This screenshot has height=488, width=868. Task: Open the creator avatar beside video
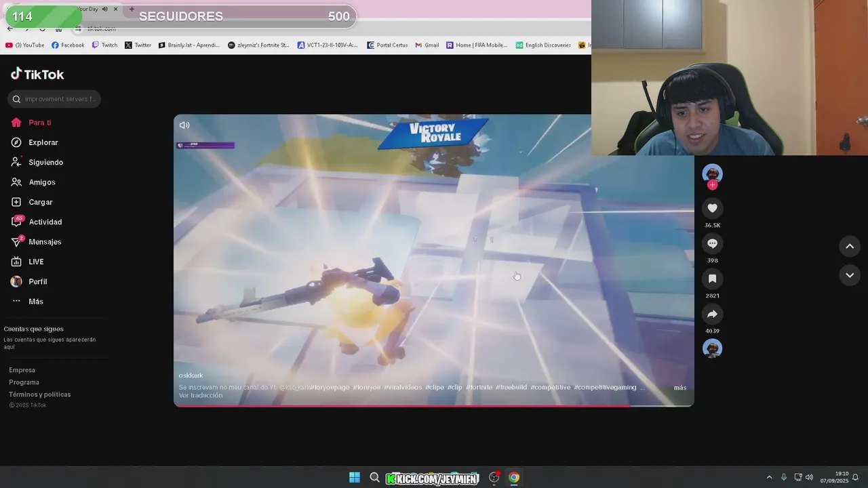(712, 174)
